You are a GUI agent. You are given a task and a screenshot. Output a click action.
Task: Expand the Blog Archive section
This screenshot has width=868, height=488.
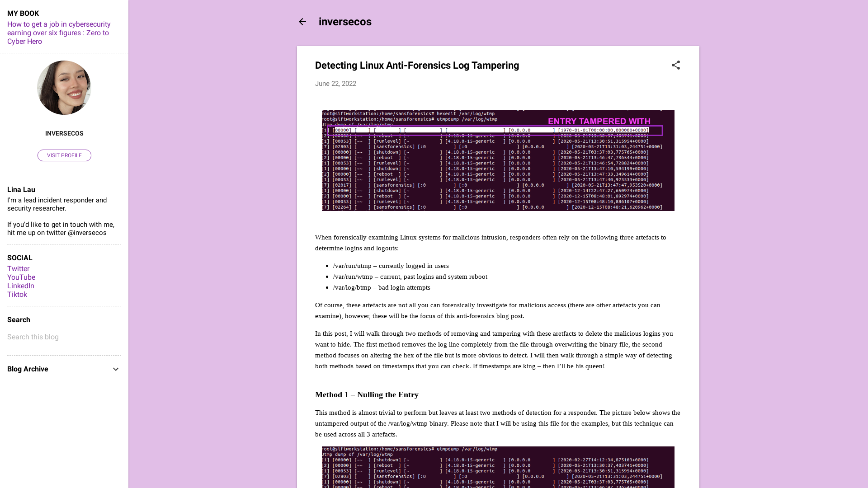(27, 369)
